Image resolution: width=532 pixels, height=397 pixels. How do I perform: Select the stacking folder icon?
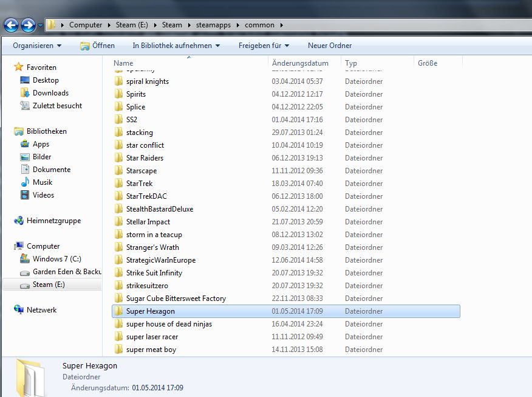(x=118, y=132)
